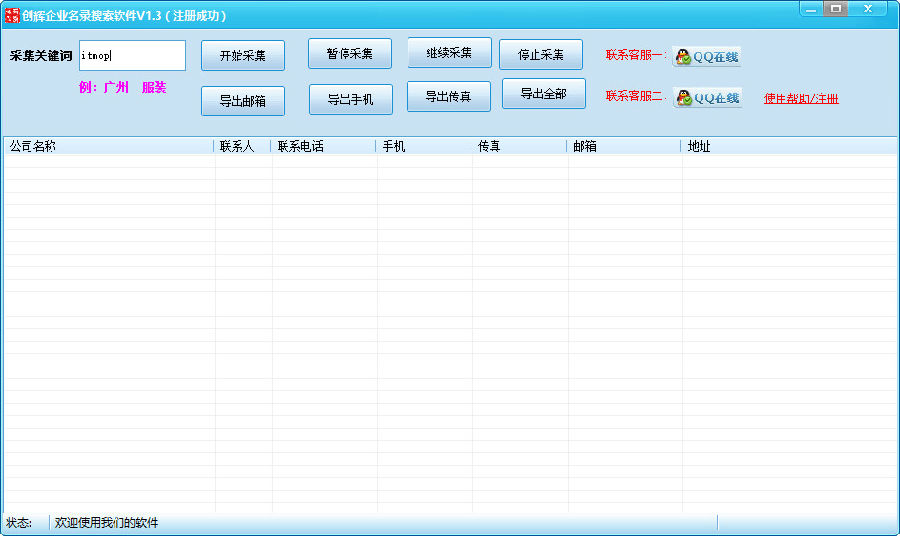Maximize the application window
Viewport: 900px width, 536px height.
point(836,9)
